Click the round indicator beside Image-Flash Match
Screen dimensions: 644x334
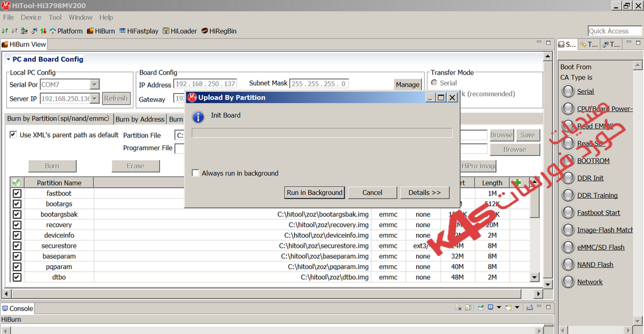point(568,230)
